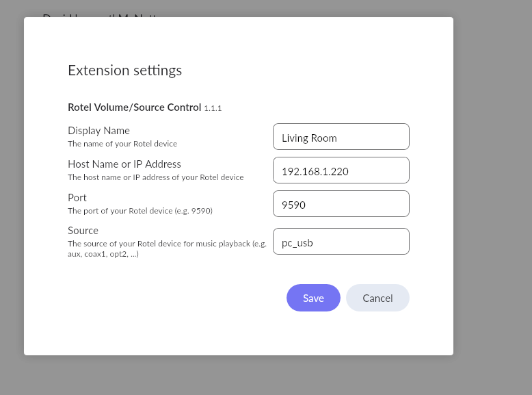The image size is (532, 395).
Task: Cancel the extension settings dialog
Action: pyautogui.click(x=377, y=298)
